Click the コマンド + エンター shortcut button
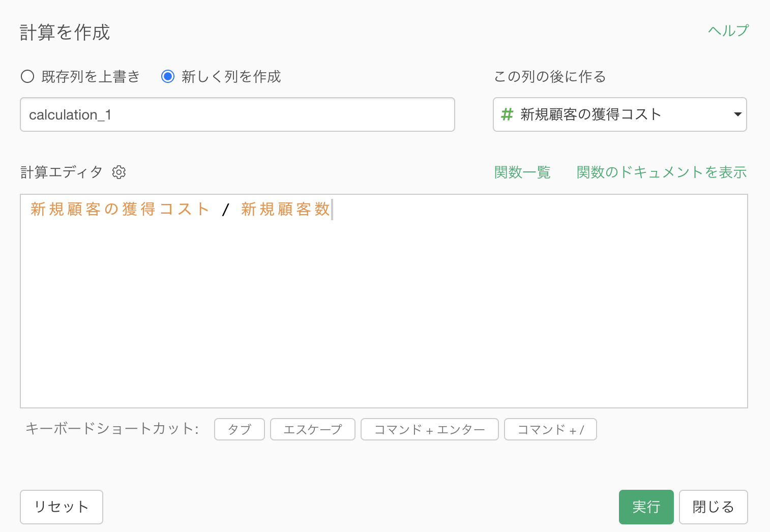Image resolution: width=770 pixels, height=532 pixels. click(429, 429)
